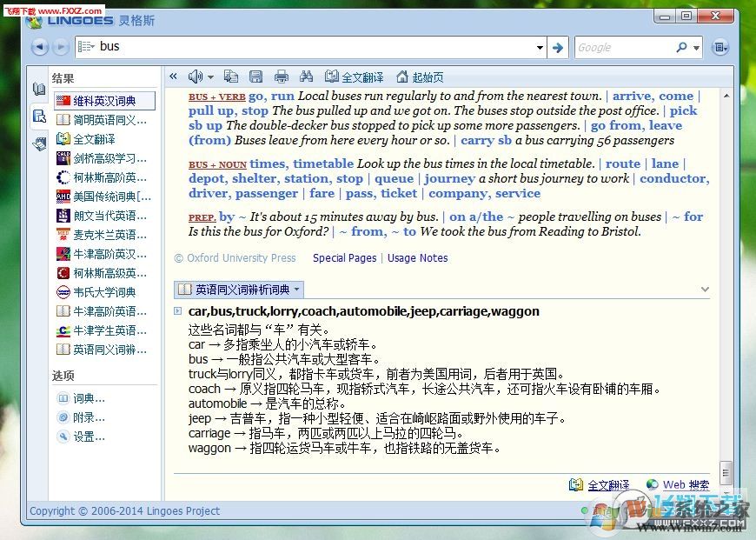Click the back navigation arrow
This screenshot has width=756, height=540.
coord(38,47)
